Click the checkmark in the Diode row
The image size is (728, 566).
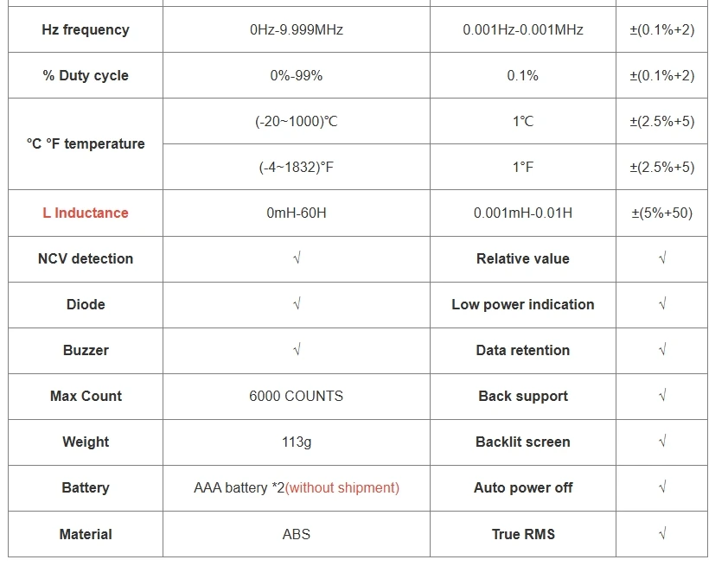click(x=297, y=304)
